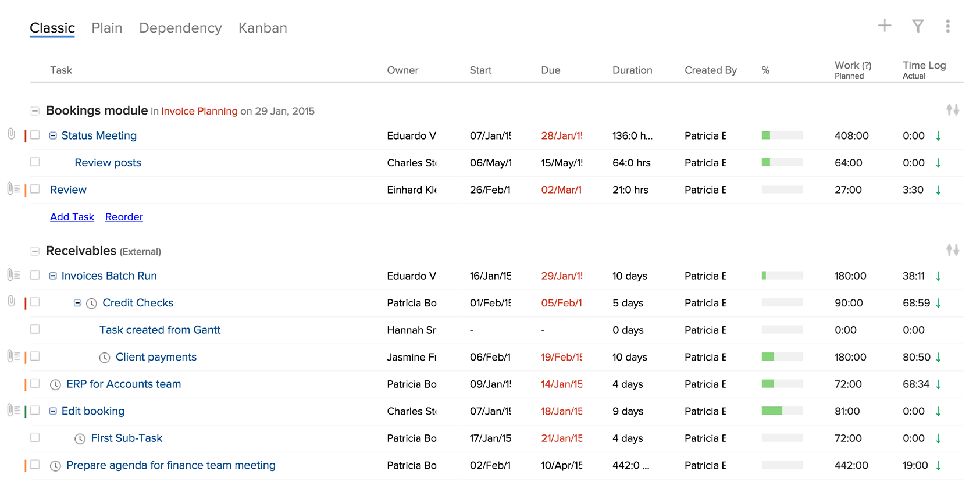Collapse Credit Checks subtask tree
The height and width of the screenshot is (485, 980).
[77, 303]
